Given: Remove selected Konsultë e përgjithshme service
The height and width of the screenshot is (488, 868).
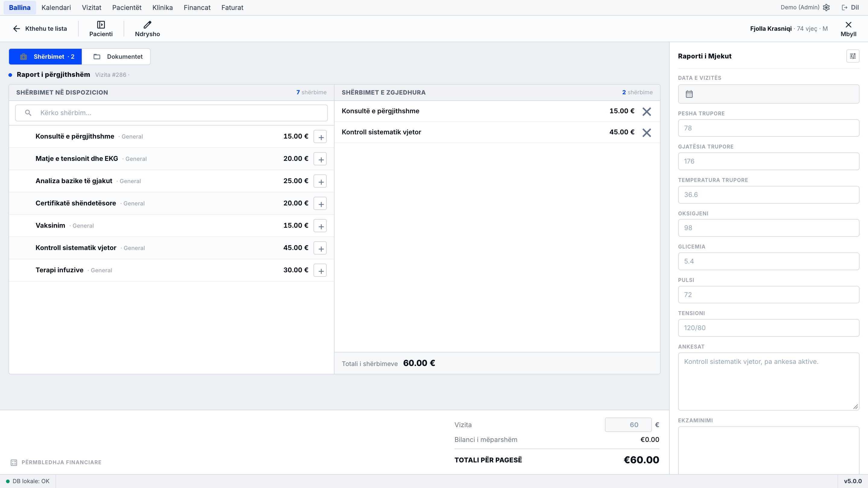Looking at the screenshot, I should point(646,111).
